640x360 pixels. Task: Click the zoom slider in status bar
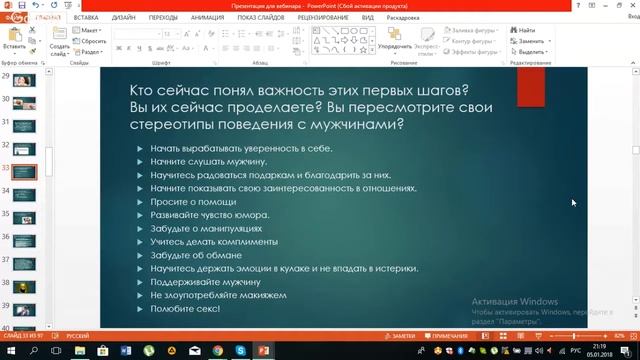[578, 336]
